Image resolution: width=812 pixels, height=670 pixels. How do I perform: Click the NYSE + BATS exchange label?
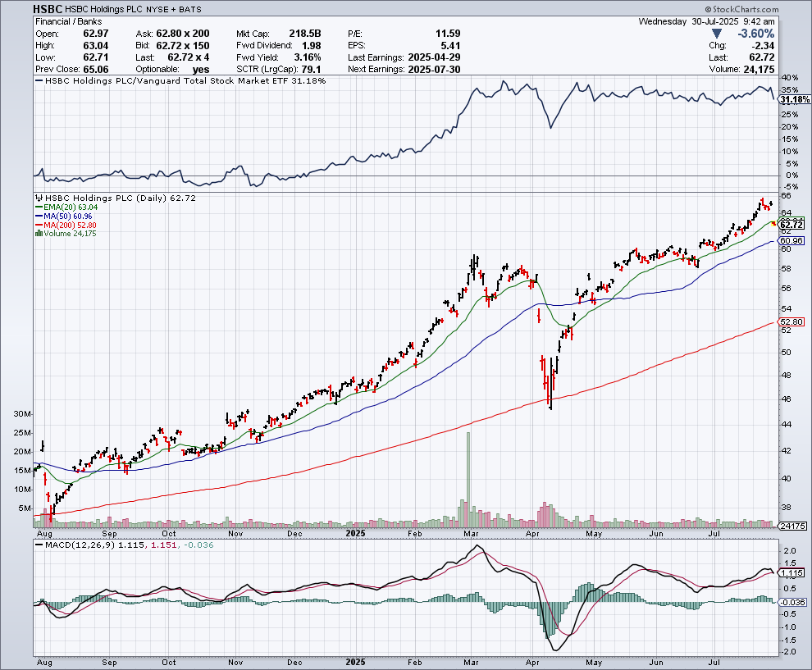coord(175,9)
